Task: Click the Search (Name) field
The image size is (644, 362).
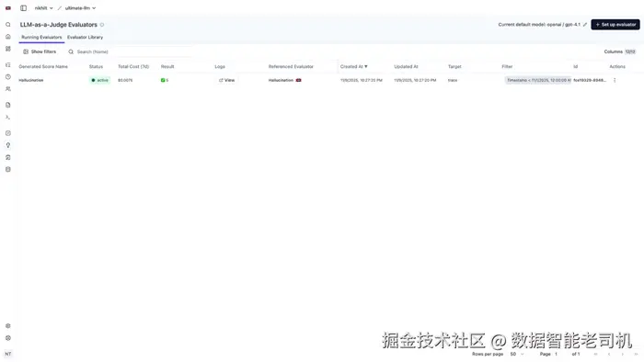Action: (130, 51)
